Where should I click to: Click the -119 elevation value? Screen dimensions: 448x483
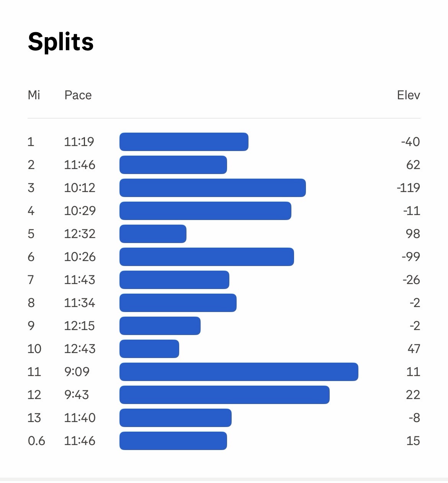coord(408,188)
